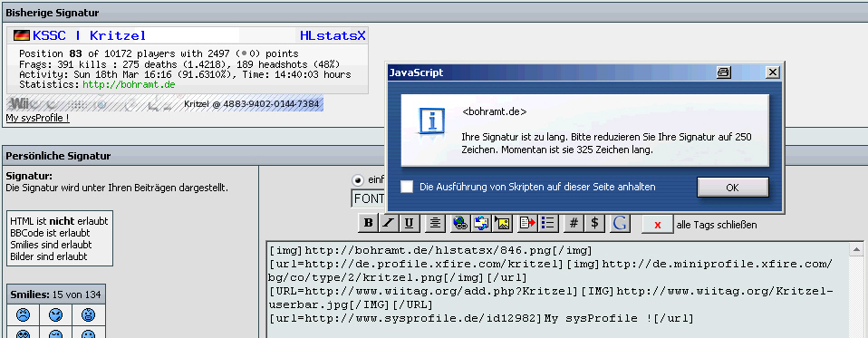Click 'Activity: Sun 18th Mar' line
Viewport: 868px width, 338px height.
pyautogui.click(x=185, y=74)
